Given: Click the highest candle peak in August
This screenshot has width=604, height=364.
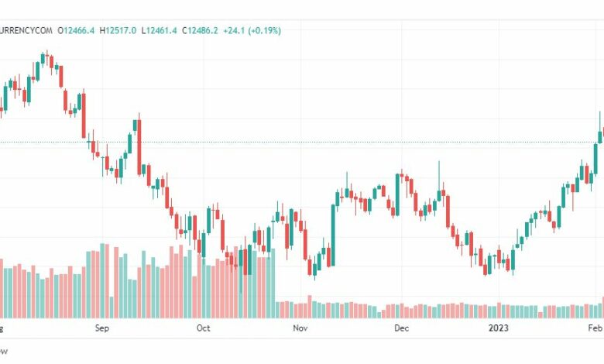Looking at the screenshot, I should [45, 59].
